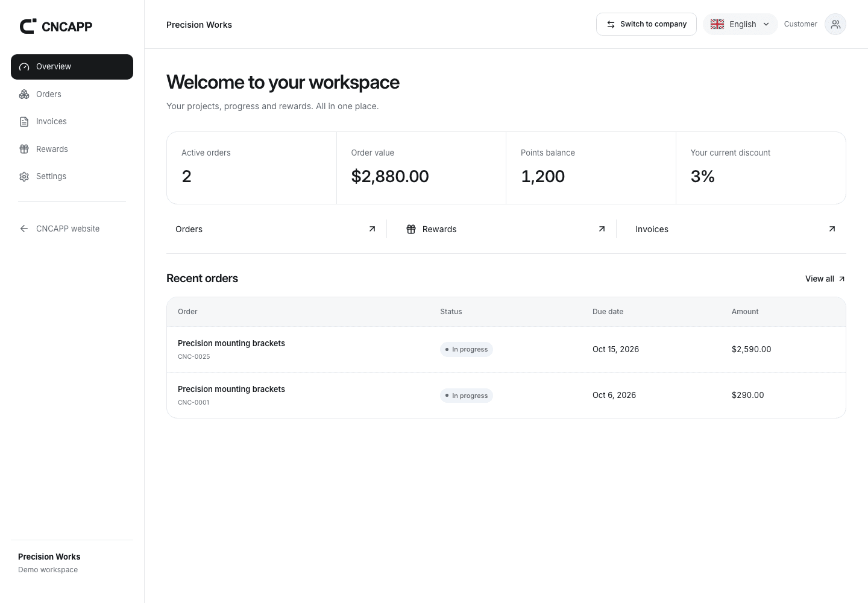Image resolution: width=868 pixels, height=603 pixels.
Task: Open Rewards in the sidebar menu
Action: pyautogui.click(x=72, y=149)
